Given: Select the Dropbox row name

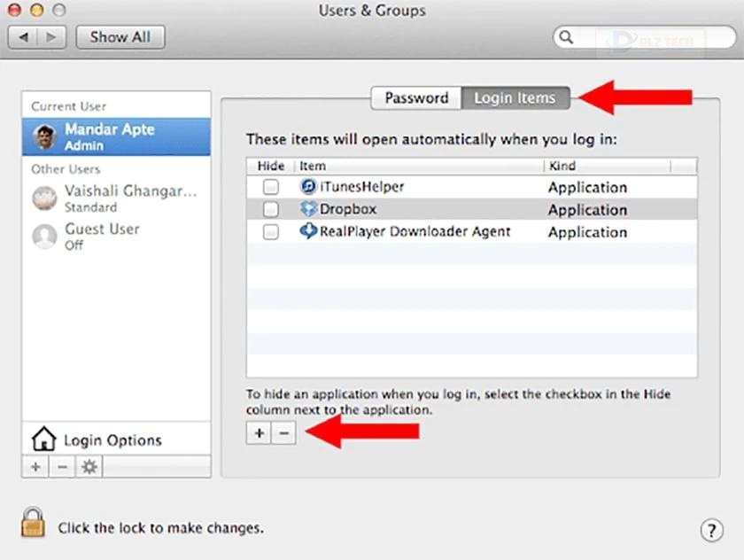Looking at the screenshot, I should (348, 209).
